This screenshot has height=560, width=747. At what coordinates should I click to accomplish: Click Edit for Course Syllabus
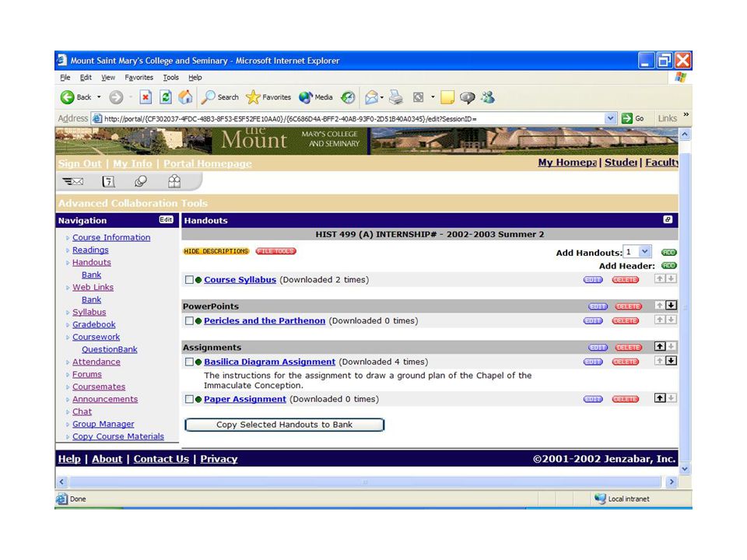coord(593,280)
